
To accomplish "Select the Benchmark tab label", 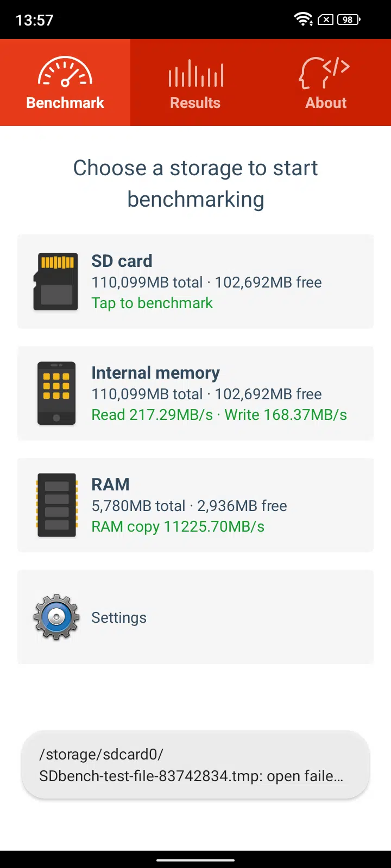I will tap(65, 103).
